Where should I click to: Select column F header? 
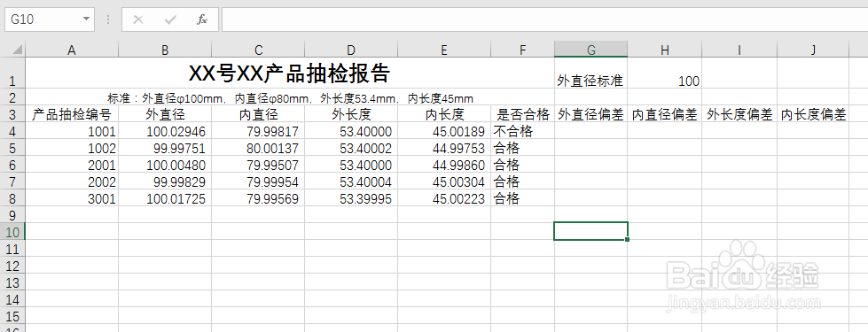tap(522, 50)
